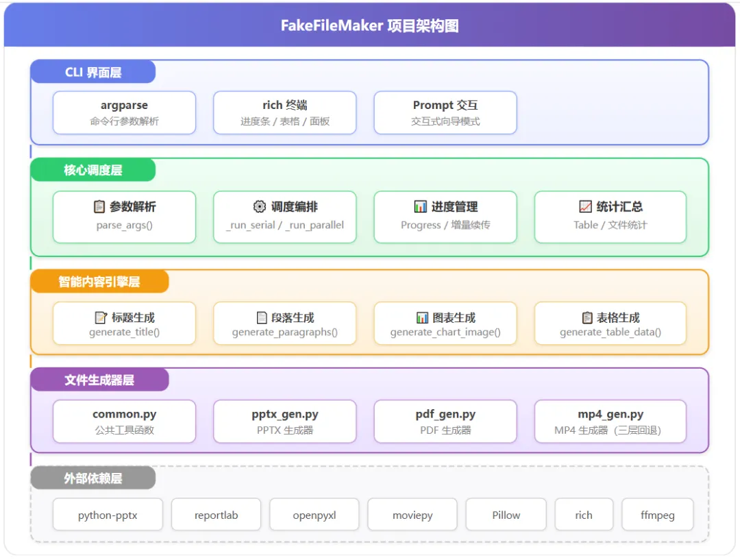Click the chart icon beside 图表生成
The width and height of the screenshot is (740, 560).
(x=422, y=318)
